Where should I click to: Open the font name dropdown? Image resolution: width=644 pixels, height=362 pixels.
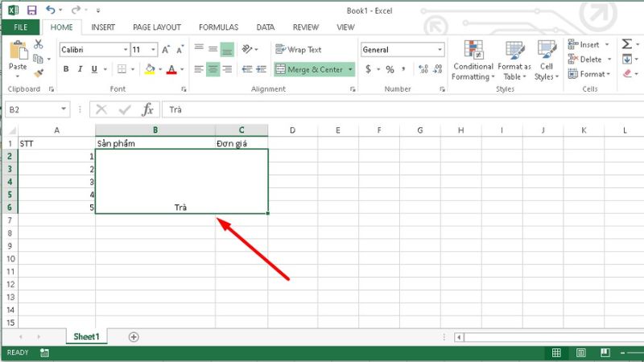(x=126, y=50)
